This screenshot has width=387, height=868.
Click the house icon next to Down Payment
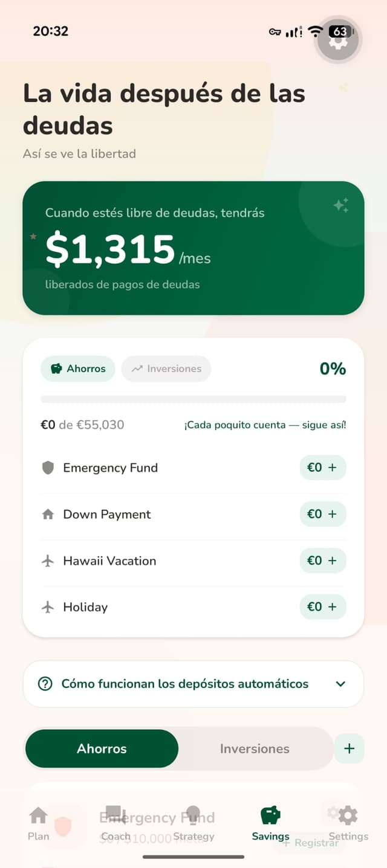49,514
